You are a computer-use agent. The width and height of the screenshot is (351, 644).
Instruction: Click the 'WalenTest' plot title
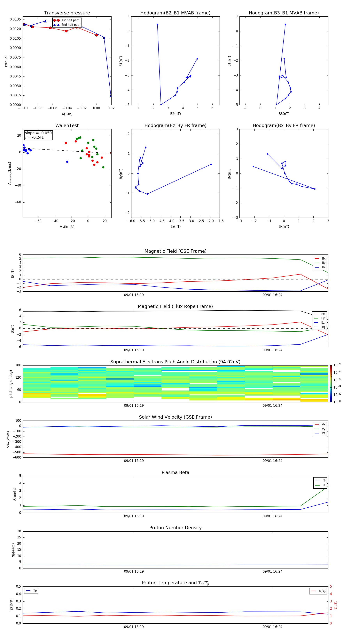click(67, 125)
